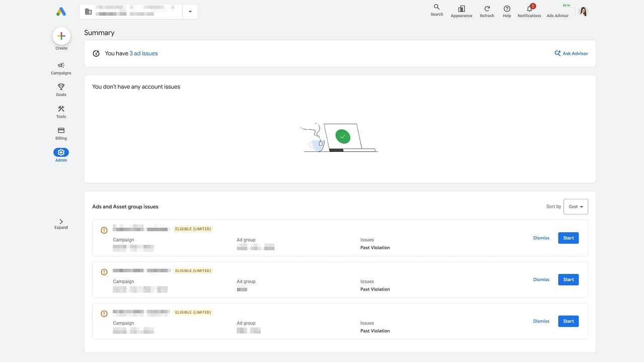This screenshot has width=644, height=362.
Task: Click the second Eligible (Limited) status badge
Action: point(193,270)
